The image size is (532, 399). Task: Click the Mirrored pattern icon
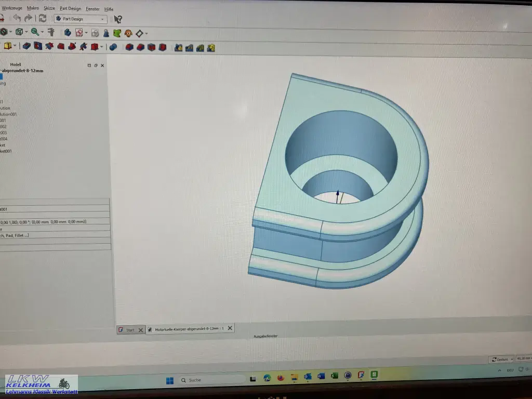coord(179,48)
